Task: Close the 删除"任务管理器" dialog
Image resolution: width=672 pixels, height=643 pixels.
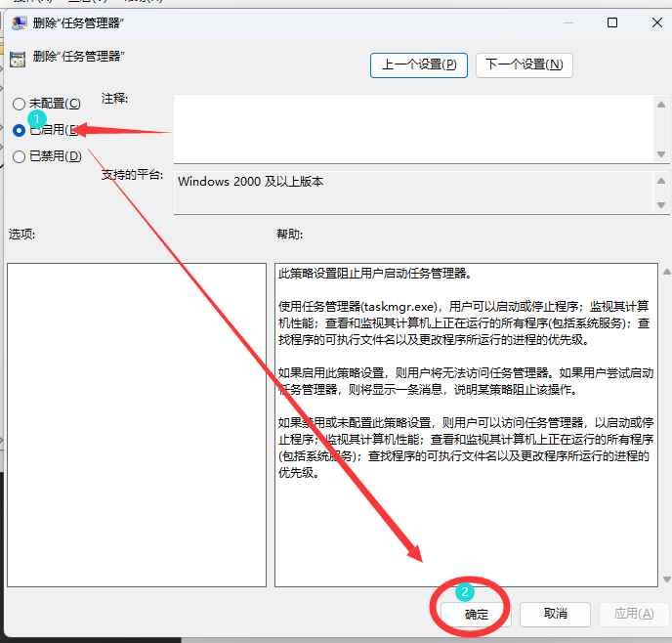Action: click(657, 22)
